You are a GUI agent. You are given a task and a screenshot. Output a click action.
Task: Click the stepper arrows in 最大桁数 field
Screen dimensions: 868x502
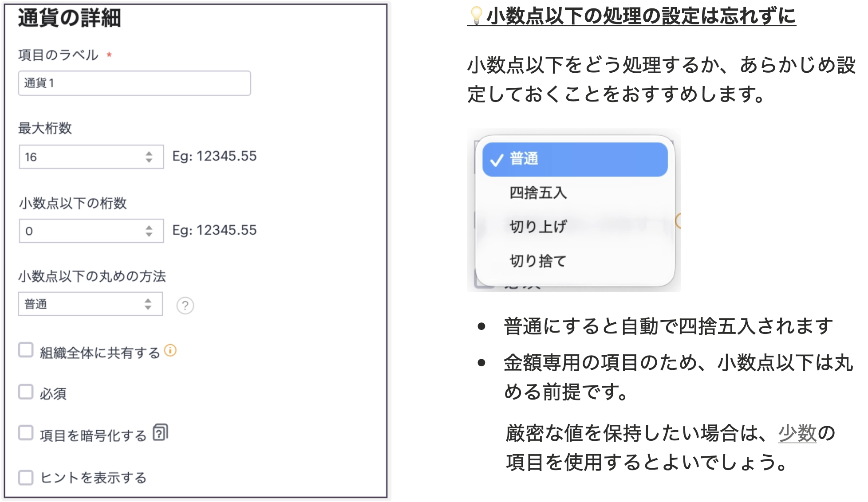[149, 157]
